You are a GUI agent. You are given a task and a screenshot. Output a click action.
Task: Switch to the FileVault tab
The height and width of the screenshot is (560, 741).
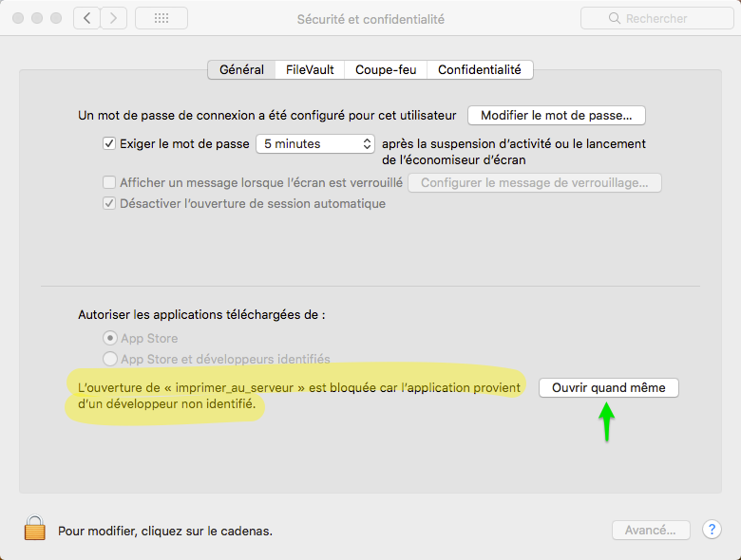tap(310, 70)
